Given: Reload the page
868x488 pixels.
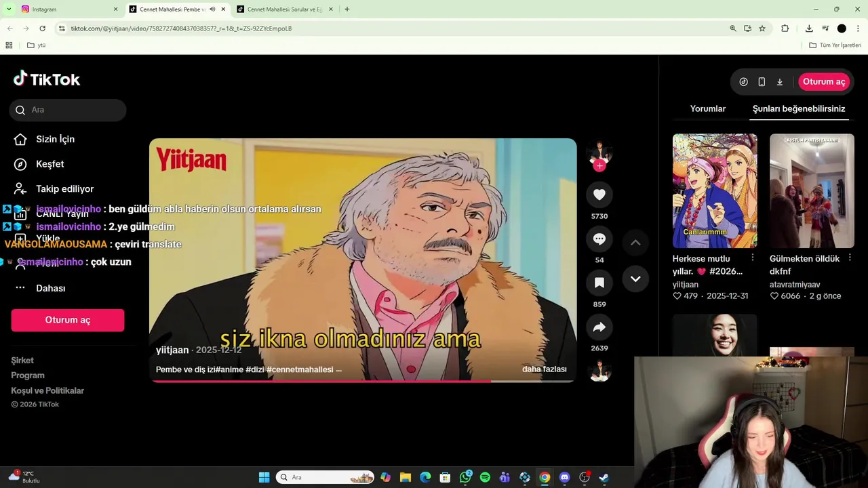Looking at the screenshot, I should (42, 28).
